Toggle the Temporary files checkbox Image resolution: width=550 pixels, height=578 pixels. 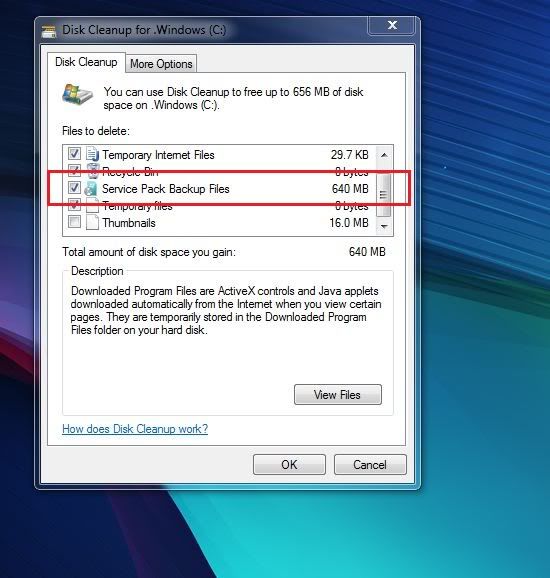click(x=74, y=205)
